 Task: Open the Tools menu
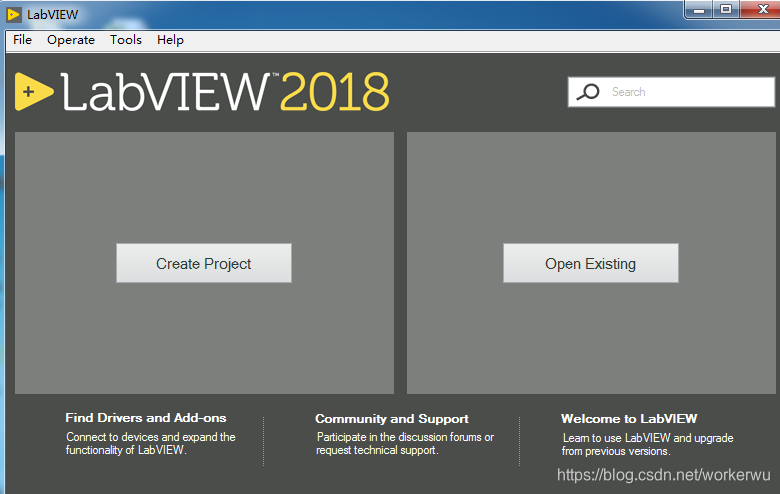(126, 40)
